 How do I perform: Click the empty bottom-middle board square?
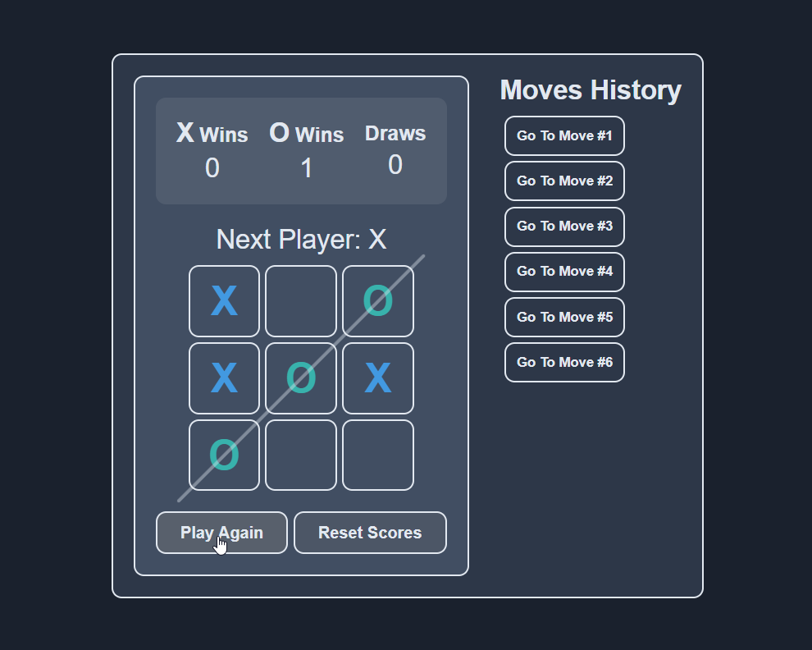tap(301, 455)
